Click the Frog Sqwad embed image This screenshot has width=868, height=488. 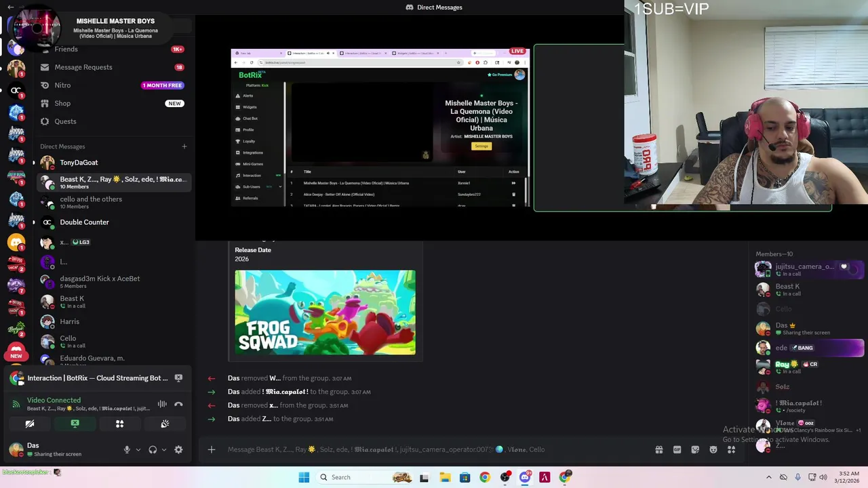[325, 312]
